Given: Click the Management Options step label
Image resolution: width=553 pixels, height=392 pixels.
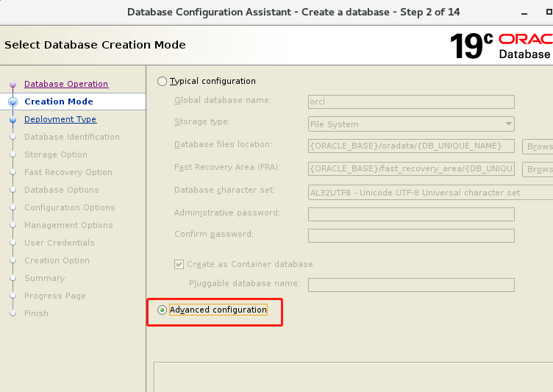Looking at the screenshot, I should tap(69, 225).
